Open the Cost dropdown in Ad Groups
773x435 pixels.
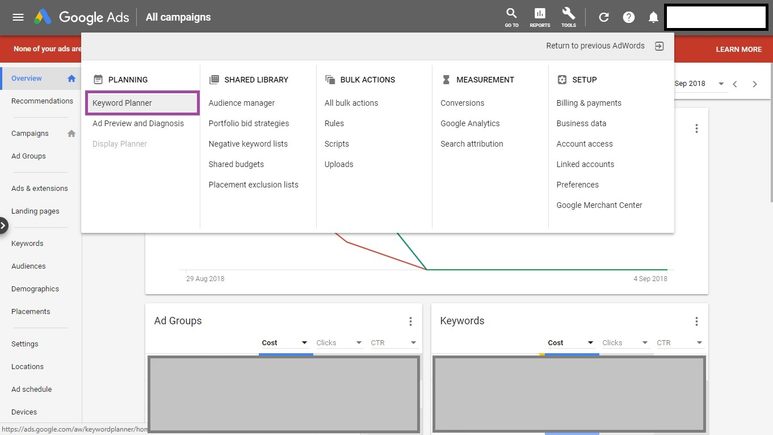pos(285,343)
